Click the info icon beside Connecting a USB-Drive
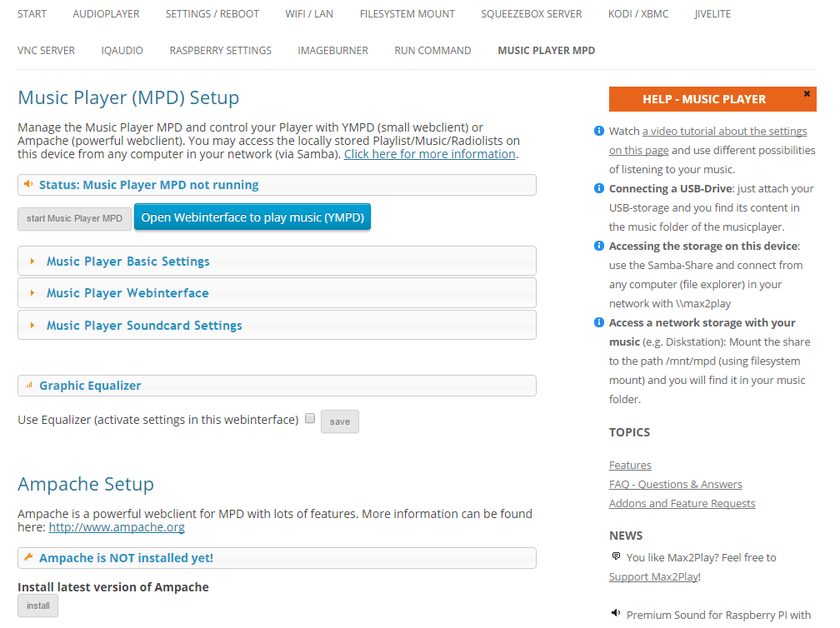The image size is (840, 628). coord(599,188)
